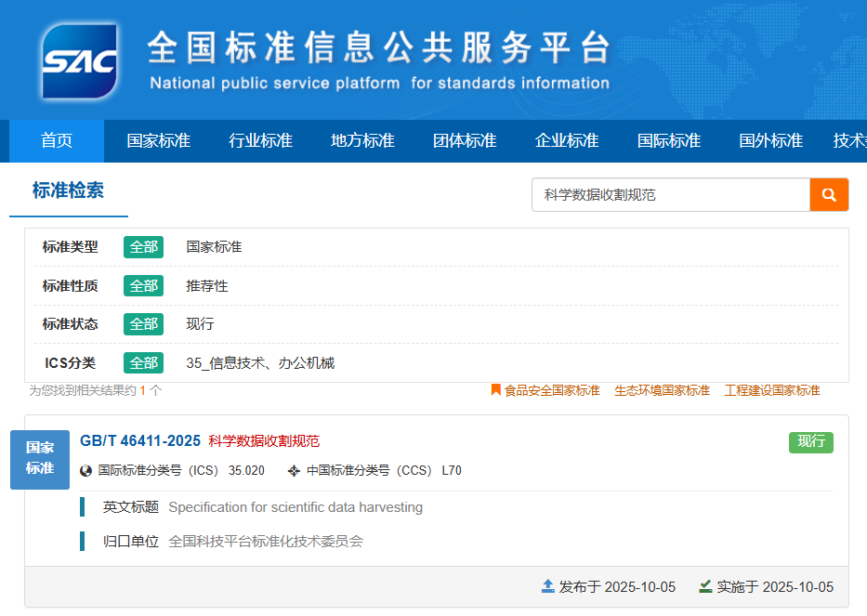This screenshot has width=867, height=616.
Task: Click the upload icon beside 发布于 date
Action: (x=548, y=586)
